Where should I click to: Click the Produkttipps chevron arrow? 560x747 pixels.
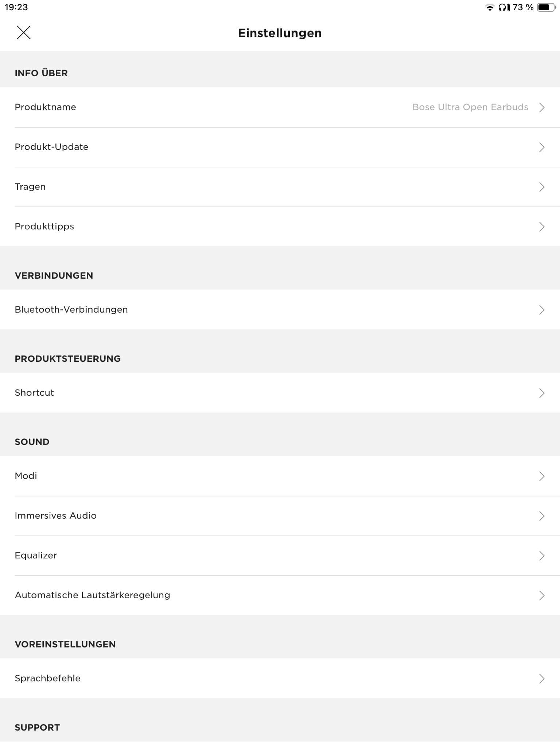pyautogui.click(x=542, y=227)
